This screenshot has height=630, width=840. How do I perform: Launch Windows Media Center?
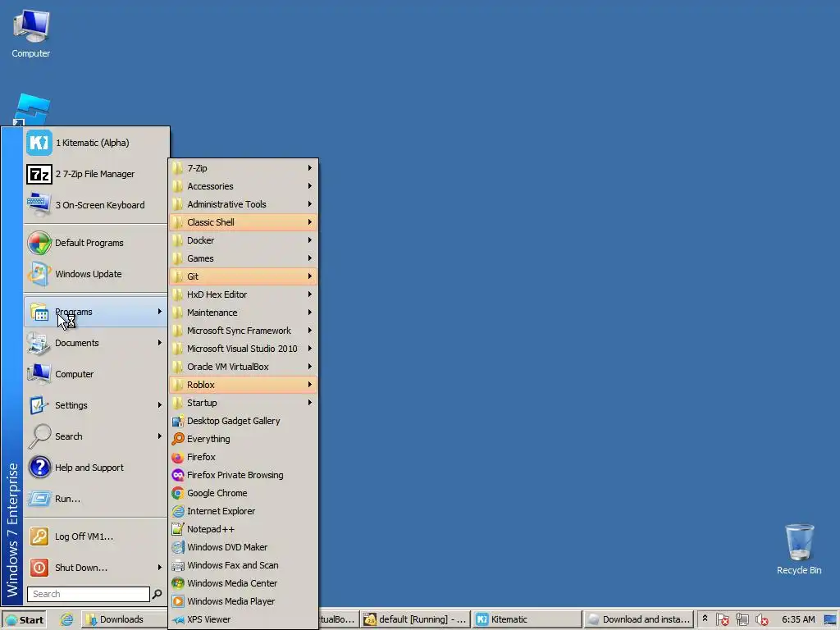click(x=243, y=583)
